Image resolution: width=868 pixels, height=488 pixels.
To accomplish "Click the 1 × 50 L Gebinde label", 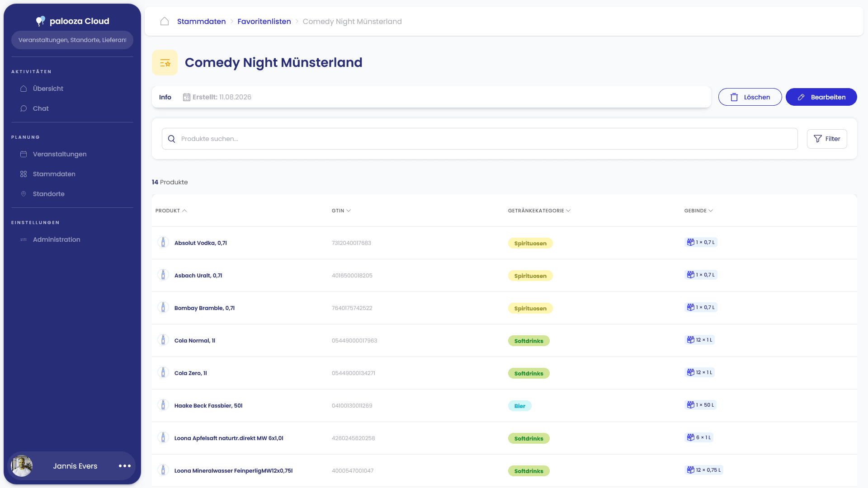I will pyautogui.click(x=700, y=405).
